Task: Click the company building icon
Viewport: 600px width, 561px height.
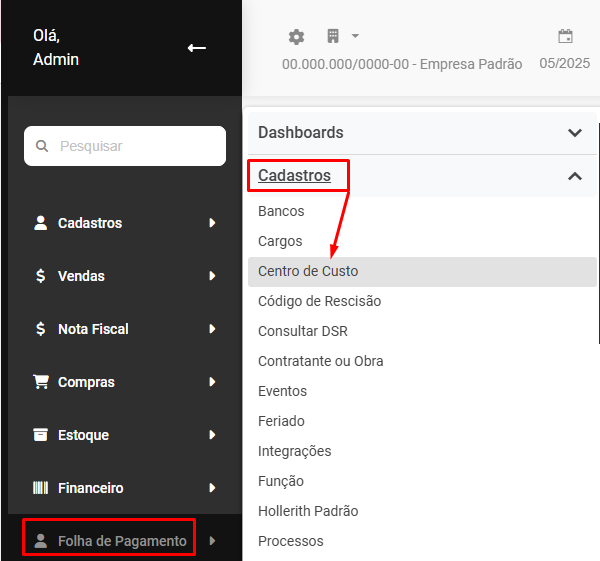Action: tap(333, 36)
